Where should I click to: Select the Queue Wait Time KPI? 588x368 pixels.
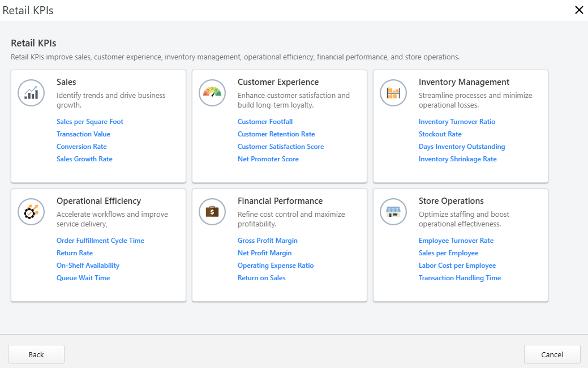(x=83, y=277)
